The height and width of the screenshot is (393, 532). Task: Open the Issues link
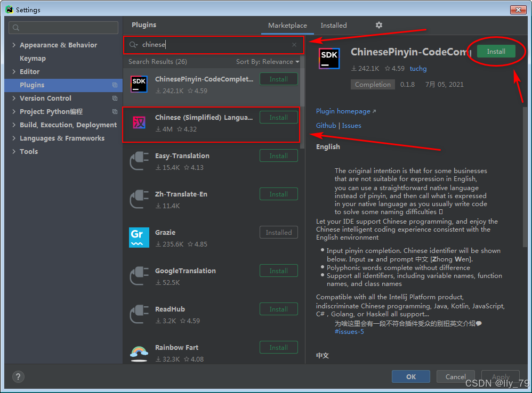[351, 125]
